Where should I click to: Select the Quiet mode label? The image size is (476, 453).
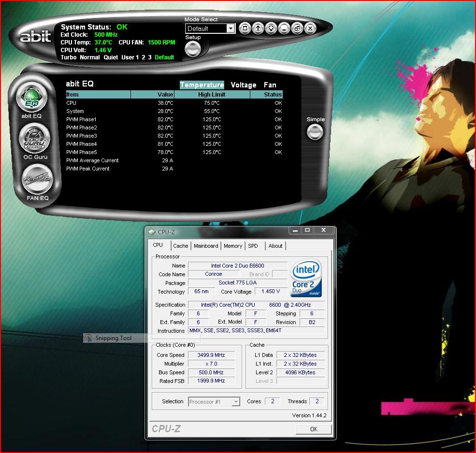[x=111, y=57]
